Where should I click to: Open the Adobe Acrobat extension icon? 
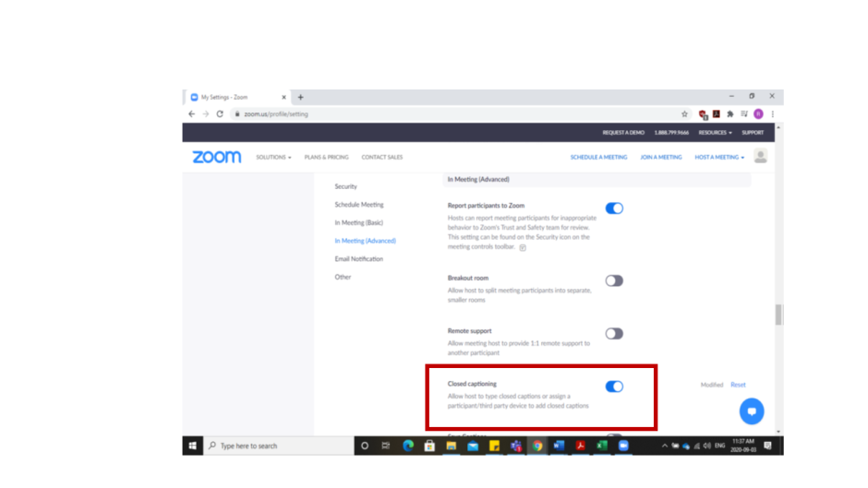(x=717, y=114)
